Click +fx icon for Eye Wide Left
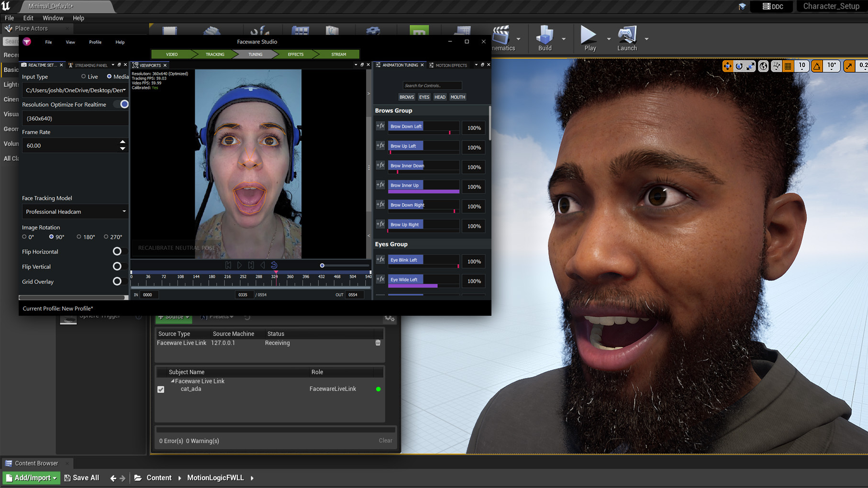This screenshot has height=488, width=868. coord(380,279)
